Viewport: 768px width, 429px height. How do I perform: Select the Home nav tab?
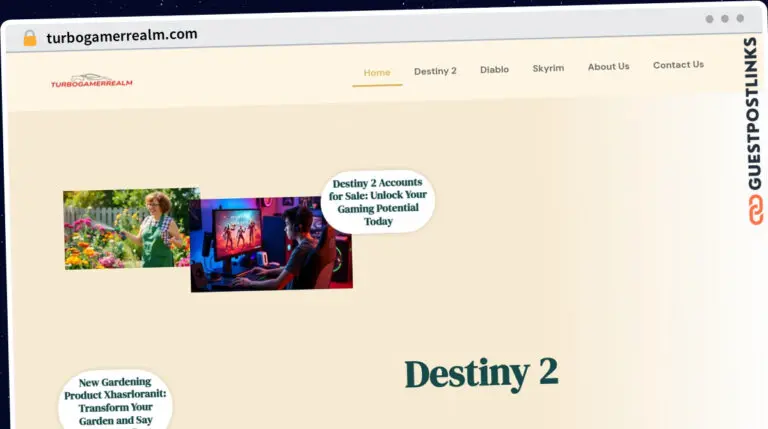click(x=377, y=72)
